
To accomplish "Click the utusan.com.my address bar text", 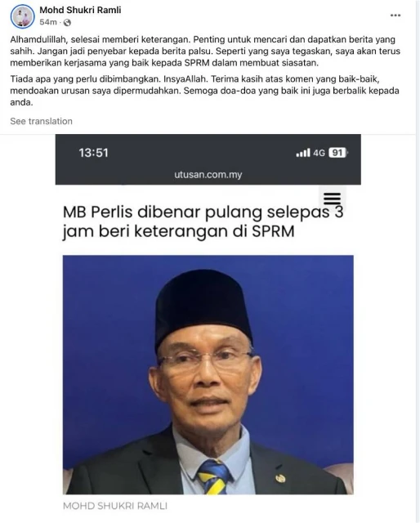I will (x=208, y=174).
